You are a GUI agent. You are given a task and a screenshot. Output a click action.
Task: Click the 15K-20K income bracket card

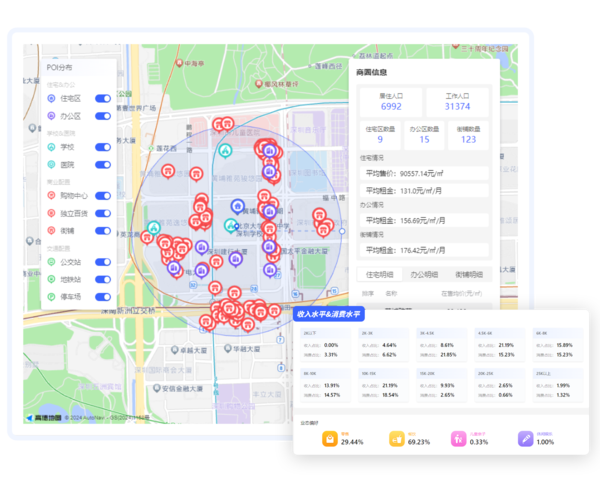(442, 385)
